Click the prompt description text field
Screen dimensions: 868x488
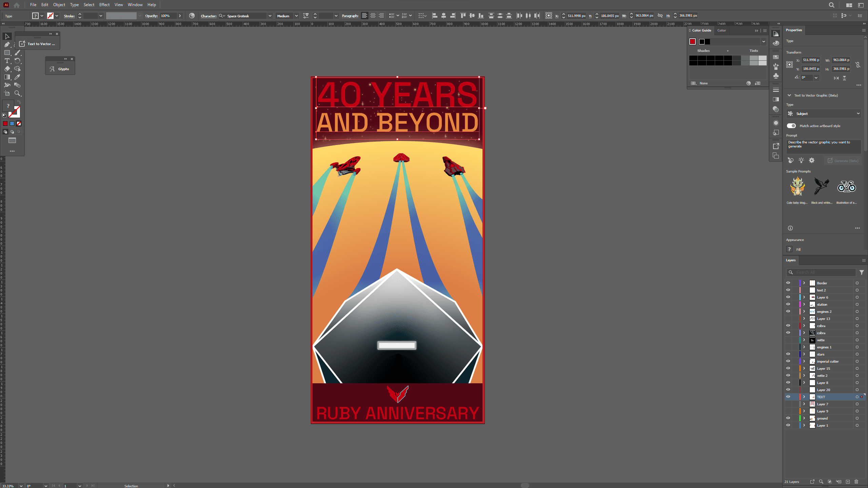click(823, 146)
